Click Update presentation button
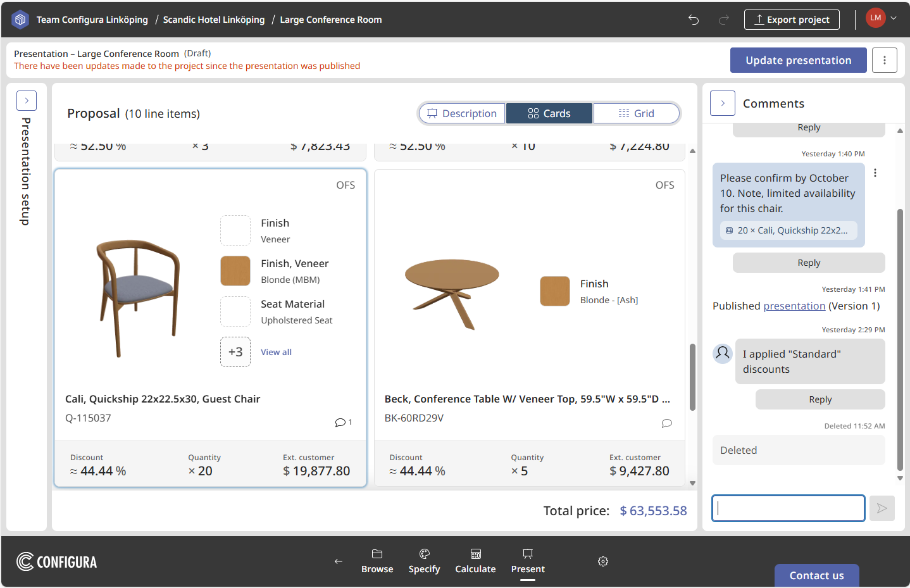Image resolution: width=910 pixels, height=588 pixels. 798,60
